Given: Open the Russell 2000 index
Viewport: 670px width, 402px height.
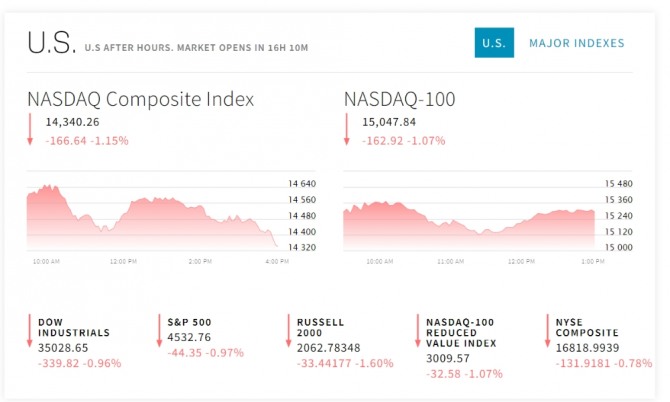Looking at the screenshot, I should [320, 327].
